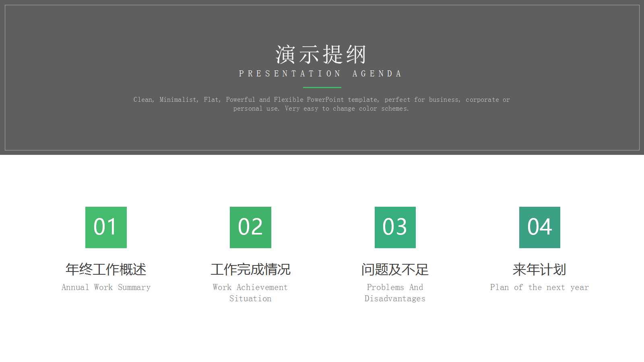
Task: Click the green "04" number square
Action: [x=539, y=227]
